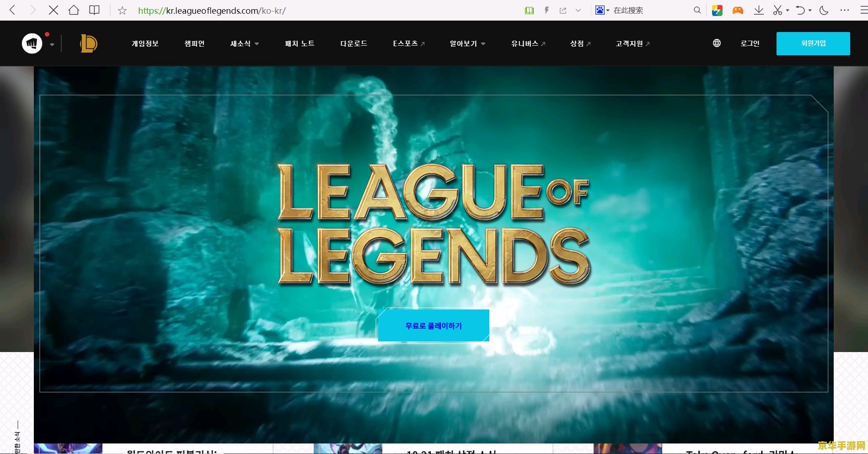Toggle the green reader mode icon
Image resolution: width=868 pixels, height=454 pixels.
pyautogui.click(x=529, y=11)
